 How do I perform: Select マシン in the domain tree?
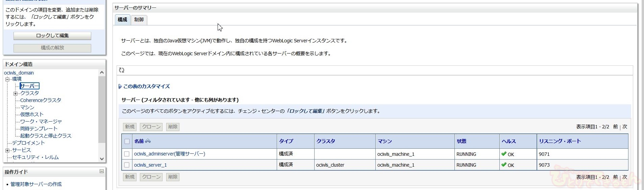(27, 107)
